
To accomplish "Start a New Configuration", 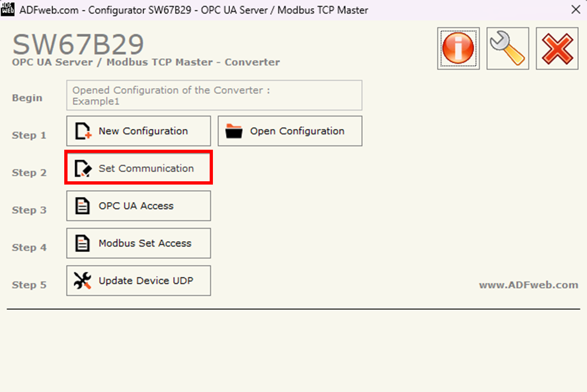I will (138, 131).
